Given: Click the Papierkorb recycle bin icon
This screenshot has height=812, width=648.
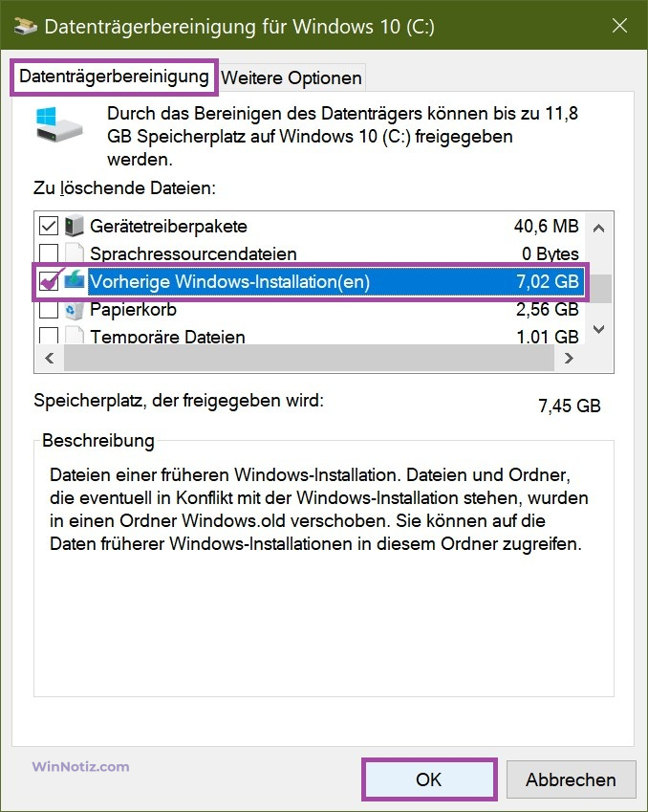Looking at the screenshot, I should (x=74, y=309).
